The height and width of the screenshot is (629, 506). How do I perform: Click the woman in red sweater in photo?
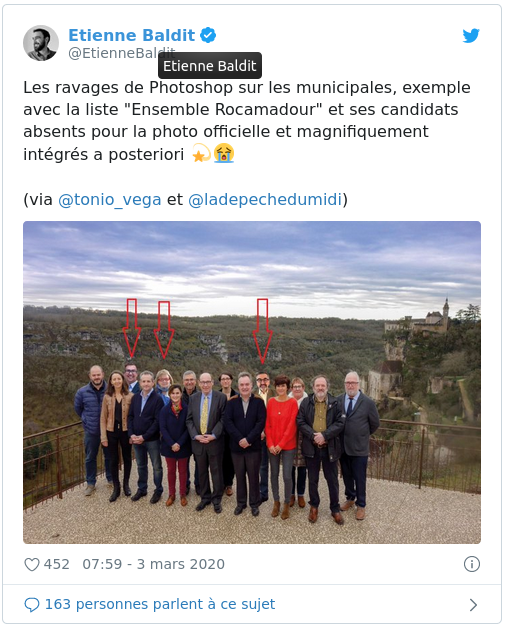click(x=282, y=445)
